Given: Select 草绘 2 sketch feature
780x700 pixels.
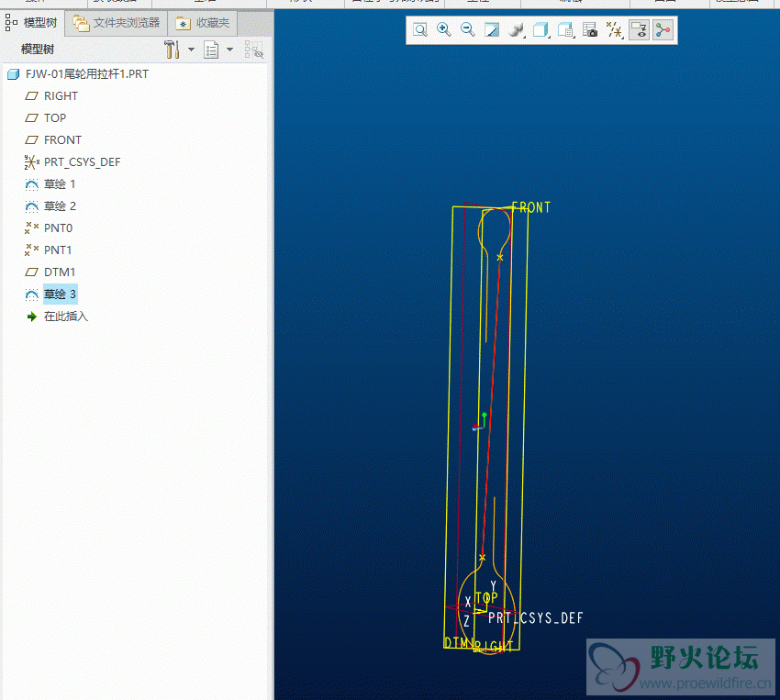Looking at the screenshot, I should tap(50, 206).
